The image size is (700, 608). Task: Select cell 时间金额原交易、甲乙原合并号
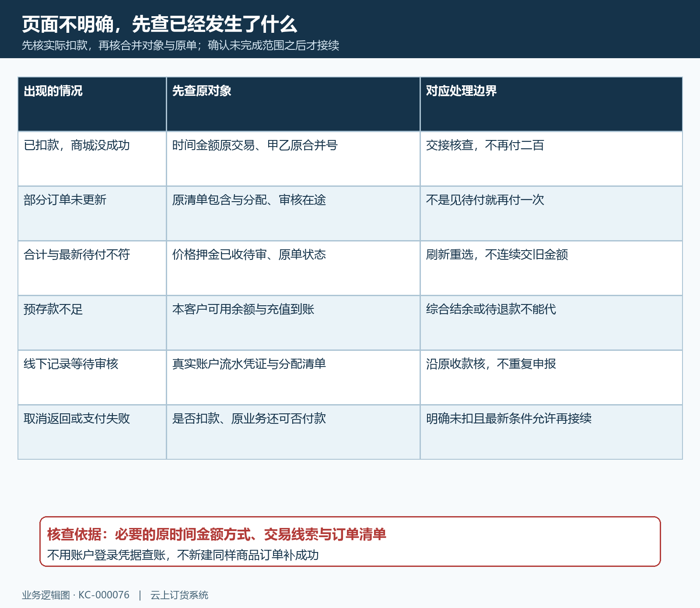(293, 159)
